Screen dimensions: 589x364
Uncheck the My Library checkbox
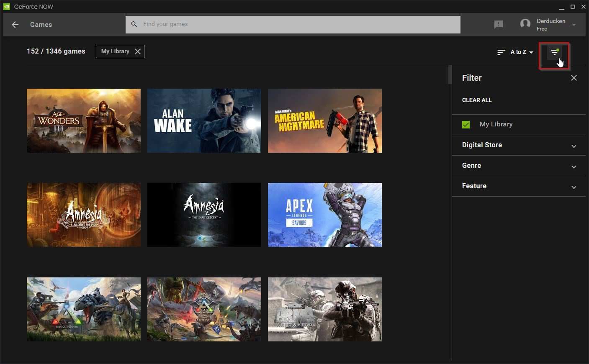tap(466, 125)
